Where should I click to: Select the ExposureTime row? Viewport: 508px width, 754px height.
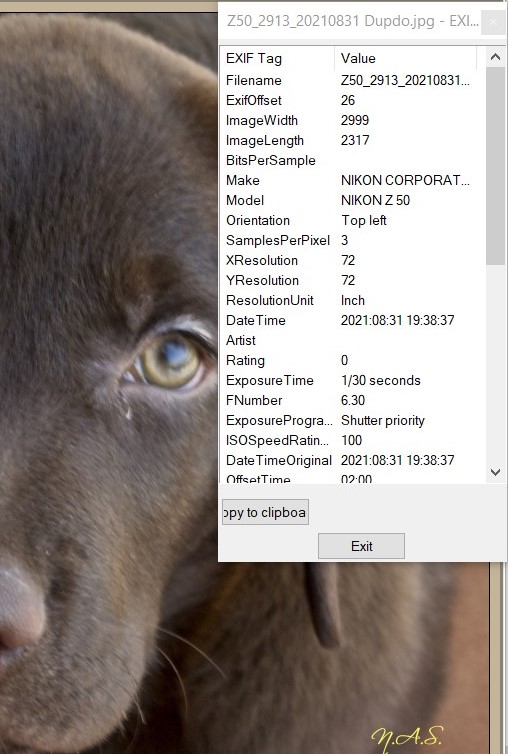click(x=353, y=380)
